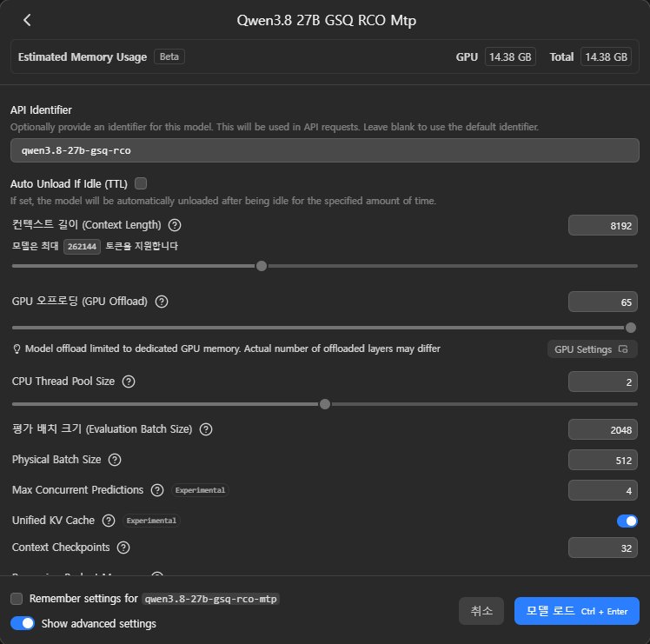
Task: Open Unified KV Cache help icon
Action: pyautogui.click(x=109, y=521)
